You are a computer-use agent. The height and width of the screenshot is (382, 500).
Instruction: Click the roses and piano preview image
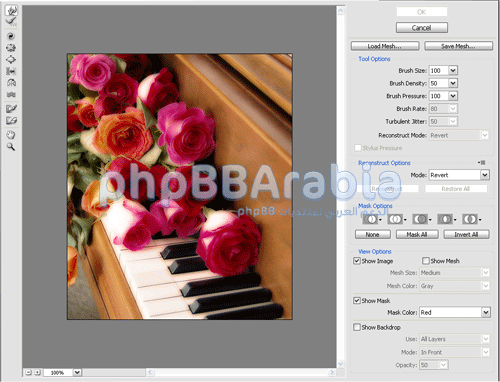pyautogui.click(x=180, y=187)
